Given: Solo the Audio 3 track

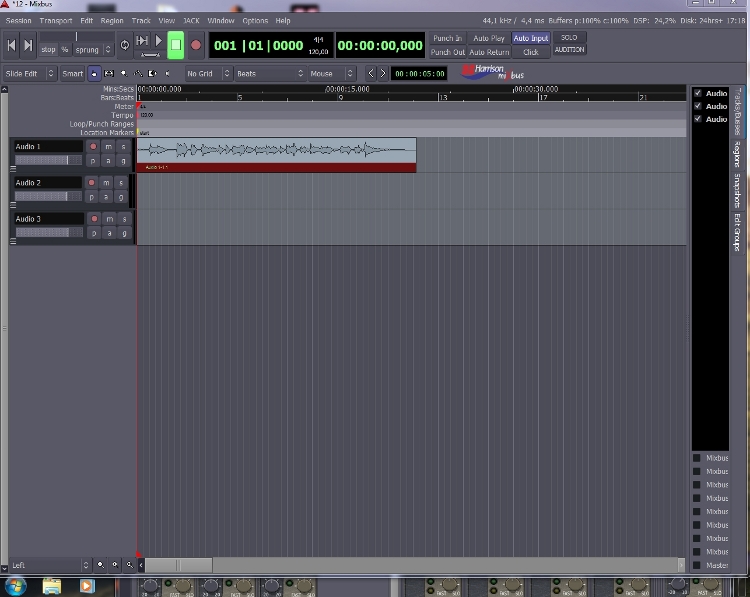Looking at the screenshot, I should pos(123,219).
